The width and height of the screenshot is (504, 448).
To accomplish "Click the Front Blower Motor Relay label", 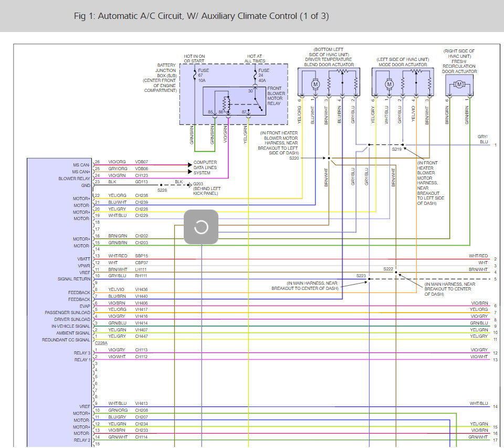I will click(x=275, y=96).
